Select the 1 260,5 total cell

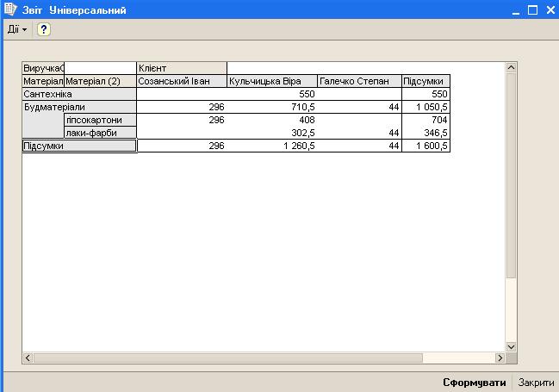tap(272, 146)
